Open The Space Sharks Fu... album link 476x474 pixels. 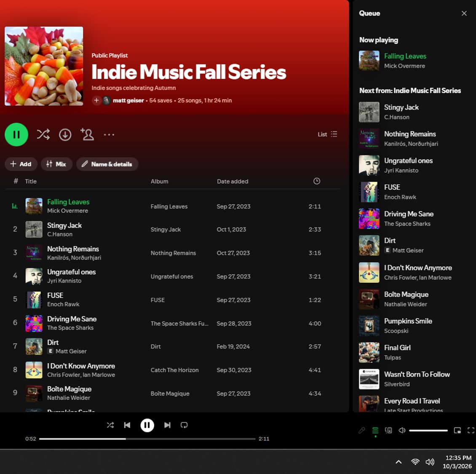pos(179,324)
